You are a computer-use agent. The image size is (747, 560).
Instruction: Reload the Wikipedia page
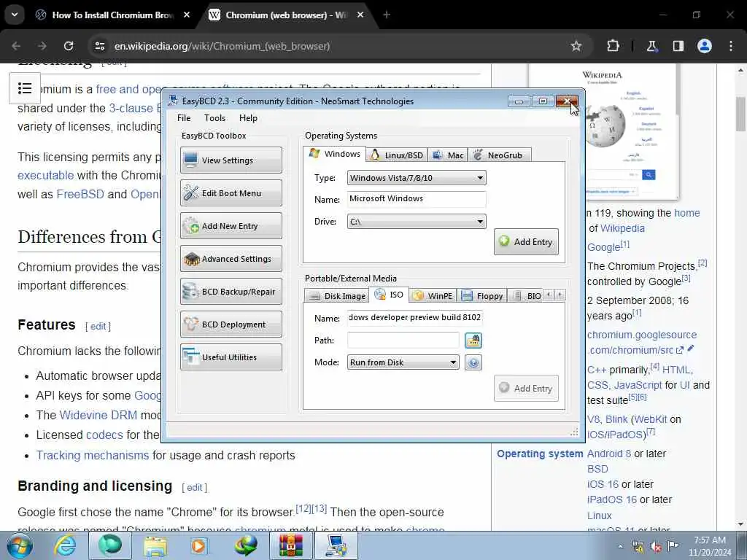[x=69, y=46]
